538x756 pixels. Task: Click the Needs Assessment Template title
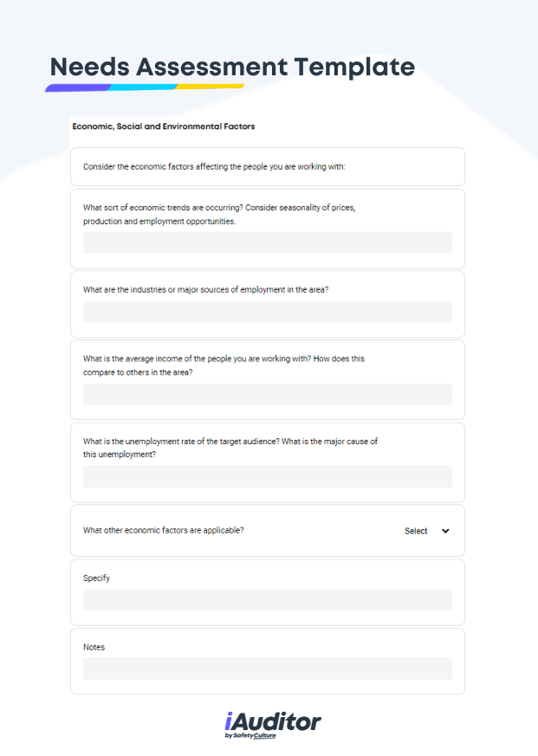tap(232, 67)
